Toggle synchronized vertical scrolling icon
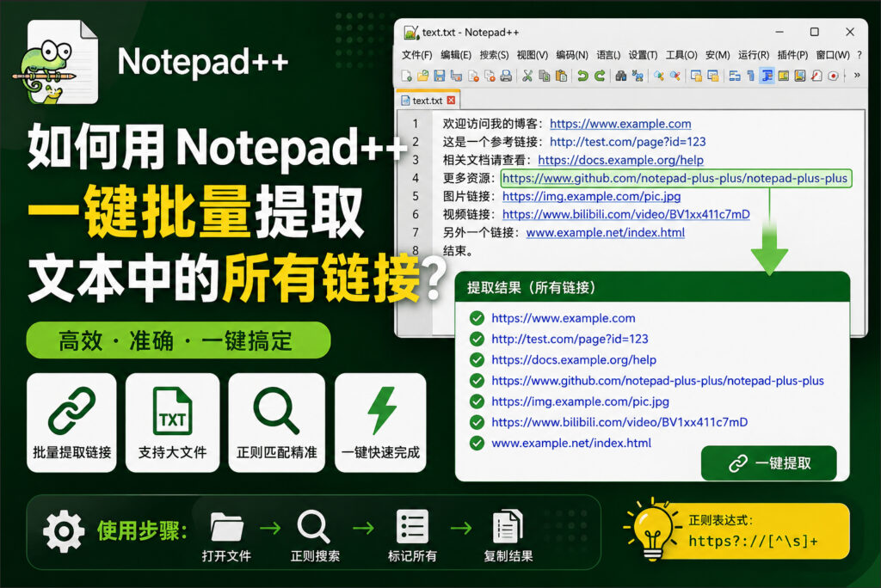 (697, 76)
